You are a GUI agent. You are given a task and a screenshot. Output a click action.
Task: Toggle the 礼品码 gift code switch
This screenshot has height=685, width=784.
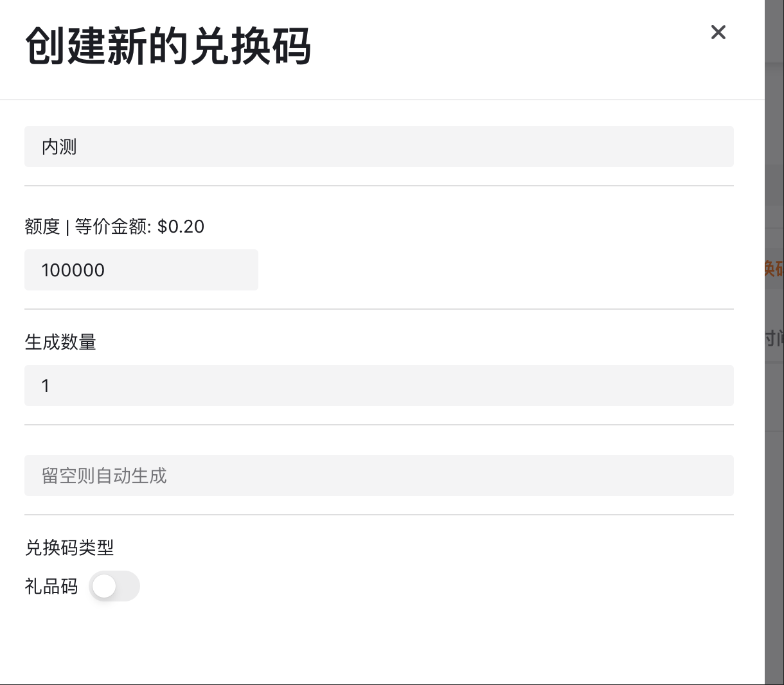click(x=114, y=586)
